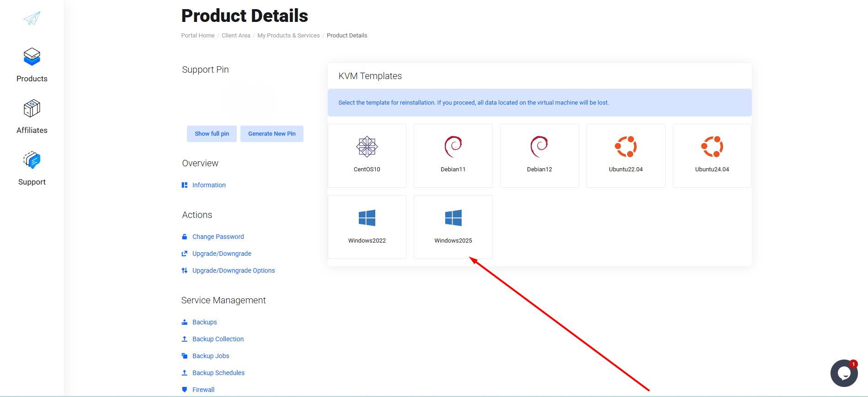Go to Portal Home breadcrumb
868x397 pixels.
tap(197, 36)
